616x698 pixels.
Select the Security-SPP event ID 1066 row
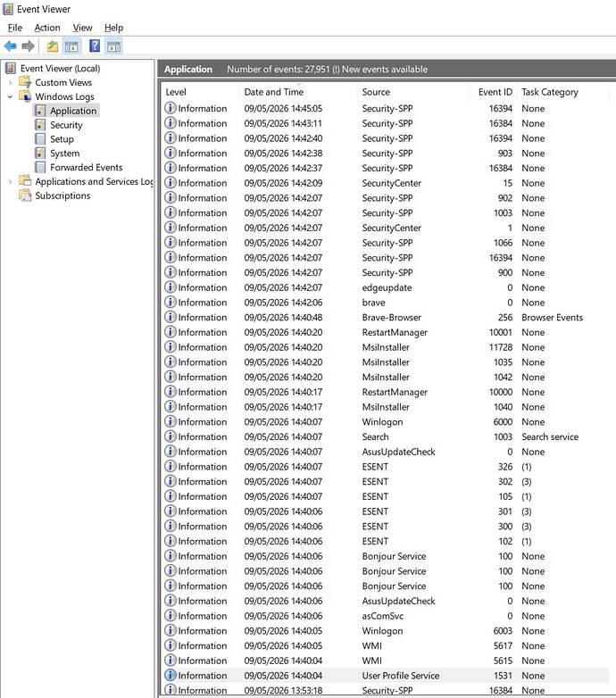(x=385, y=243)
